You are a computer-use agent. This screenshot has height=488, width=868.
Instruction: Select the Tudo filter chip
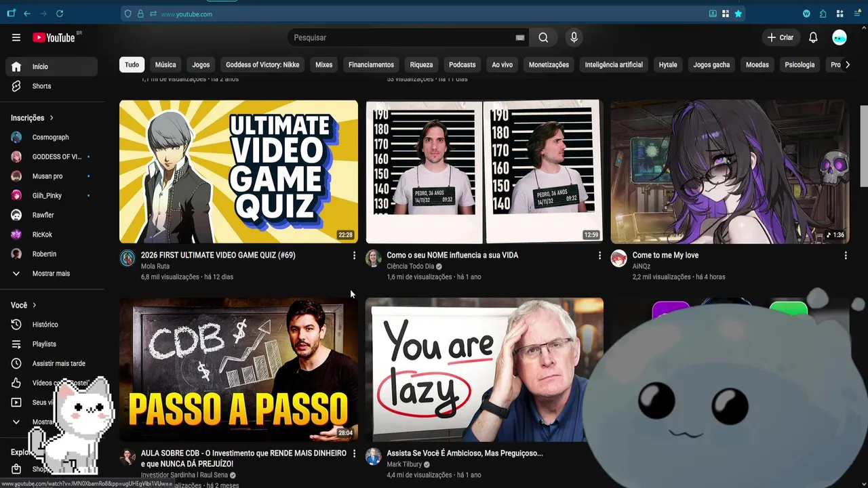point(132,65)
